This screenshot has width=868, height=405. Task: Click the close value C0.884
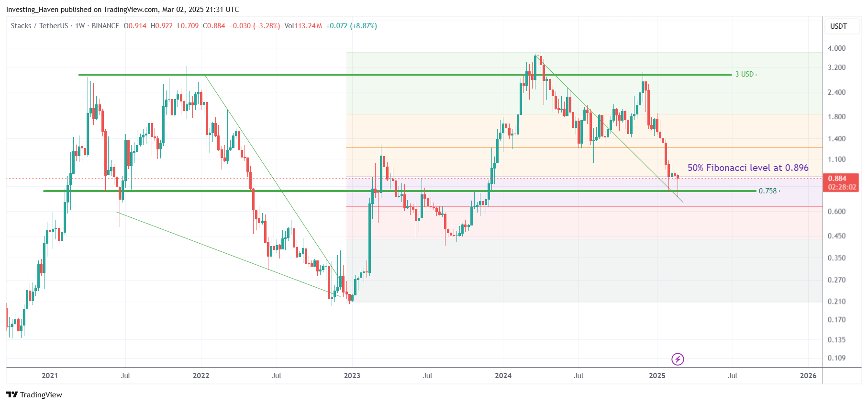point(214,26)
